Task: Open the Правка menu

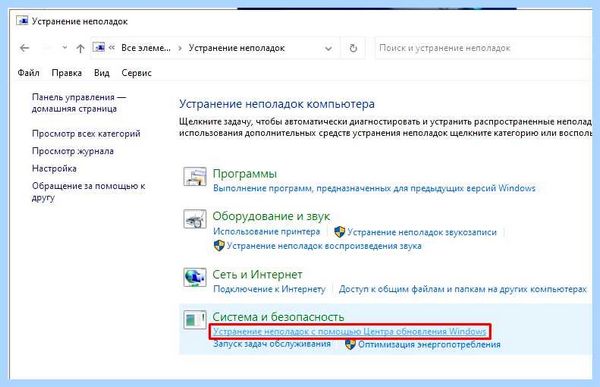Action: [x=67, y=73]
